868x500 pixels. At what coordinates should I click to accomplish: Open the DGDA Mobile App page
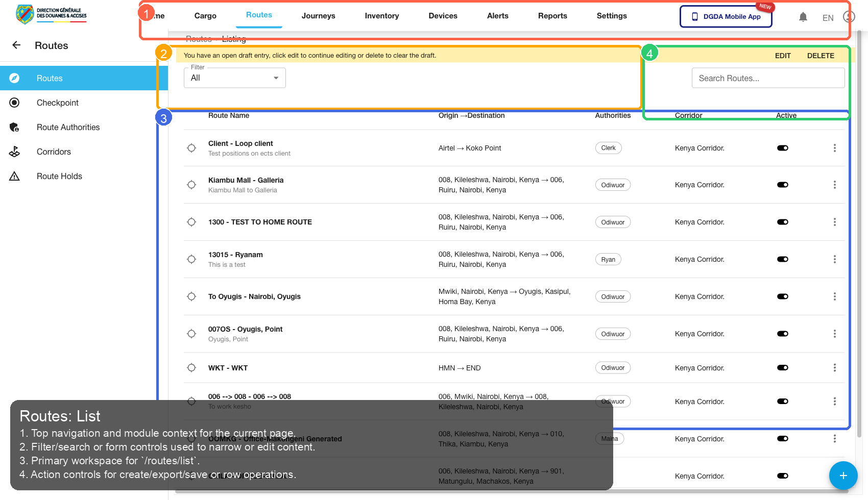[726, 16]
